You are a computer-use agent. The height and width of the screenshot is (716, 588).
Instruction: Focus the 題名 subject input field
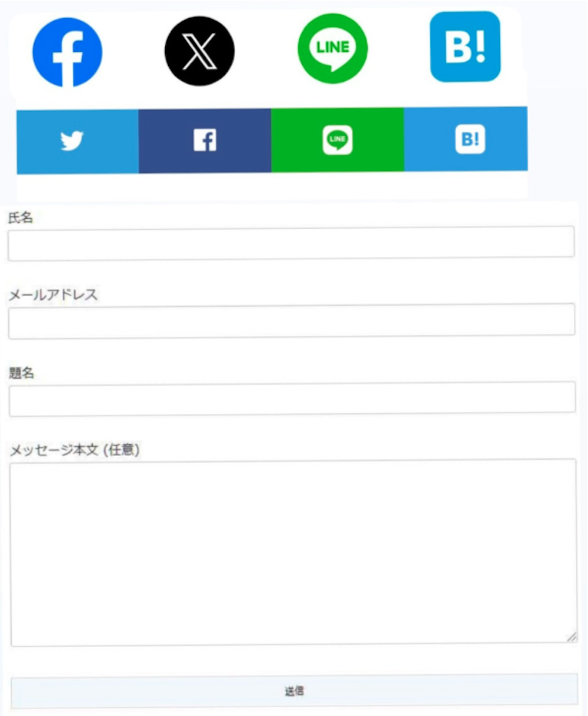[x=292, y=398]
